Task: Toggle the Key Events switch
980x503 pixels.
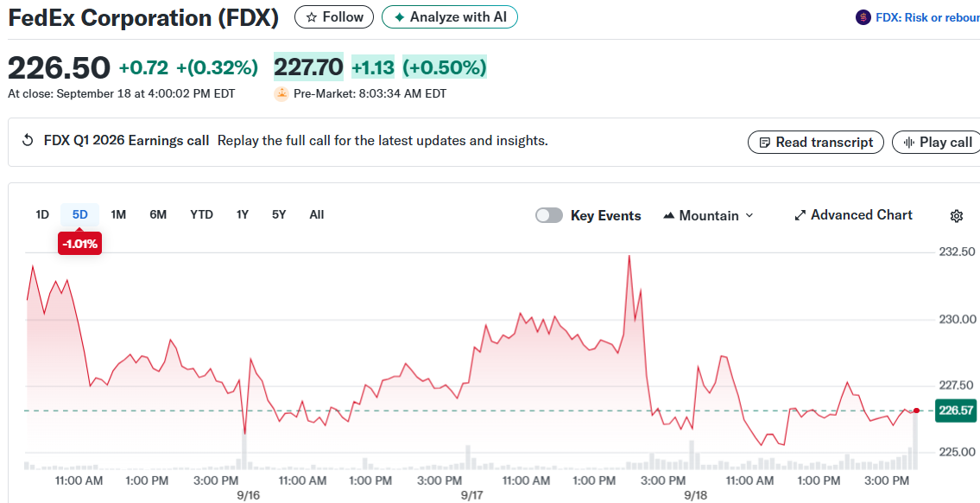Action: pos(549,215)
